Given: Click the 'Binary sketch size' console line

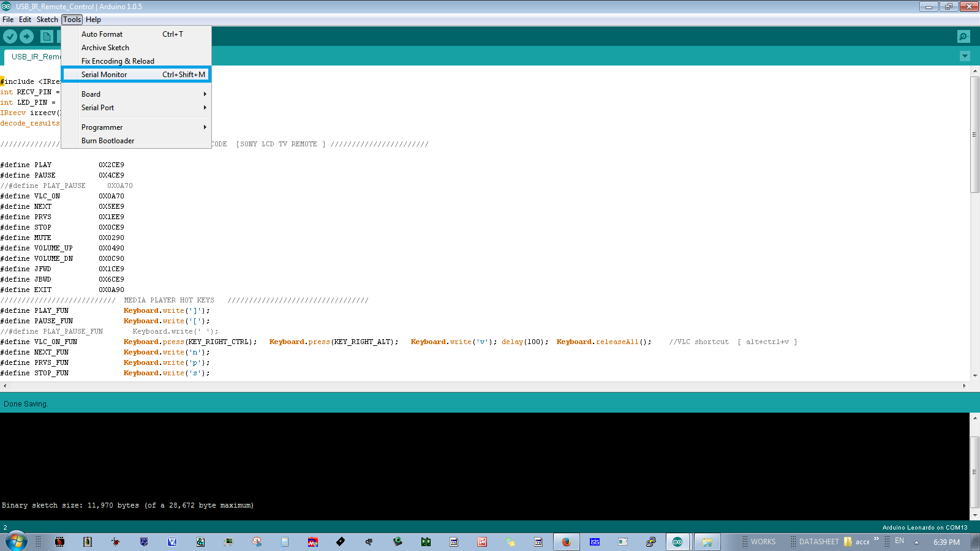Looking at the screenshot, I should 127,506.
